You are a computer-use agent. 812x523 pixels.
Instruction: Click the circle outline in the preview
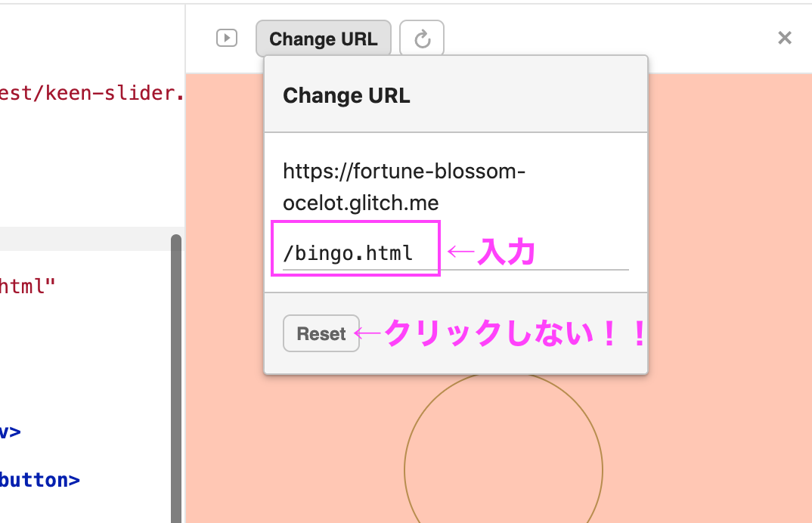405,469
